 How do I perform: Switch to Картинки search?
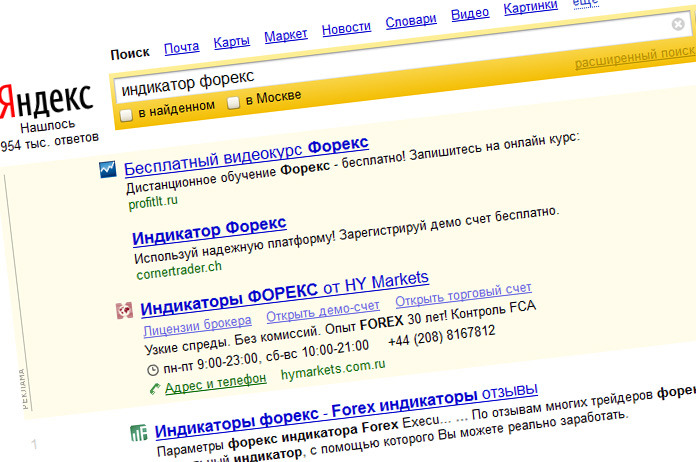click(530, 7)
